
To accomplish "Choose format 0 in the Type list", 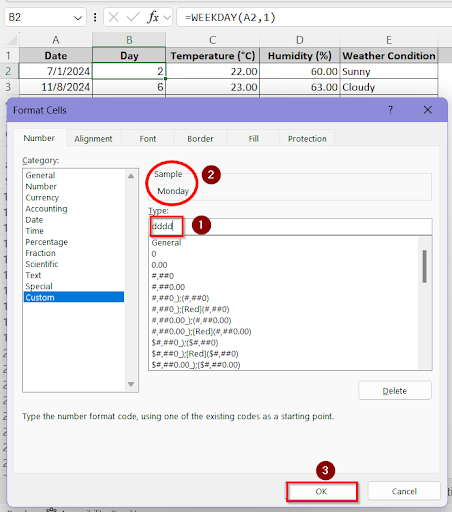I will point(154,254).
